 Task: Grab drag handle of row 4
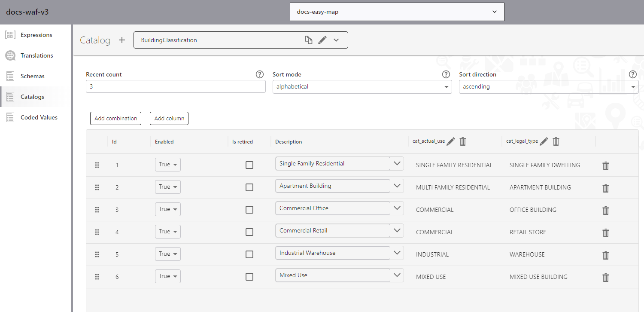[97, 232]
